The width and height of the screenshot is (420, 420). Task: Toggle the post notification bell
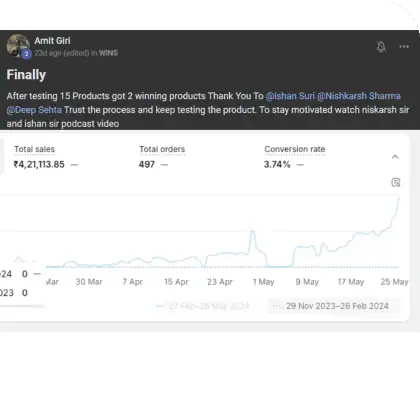(381, 47)
